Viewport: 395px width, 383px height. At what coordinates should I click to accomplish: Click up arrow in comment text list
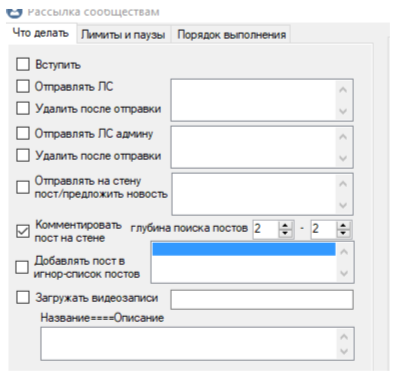click(344, 252)
